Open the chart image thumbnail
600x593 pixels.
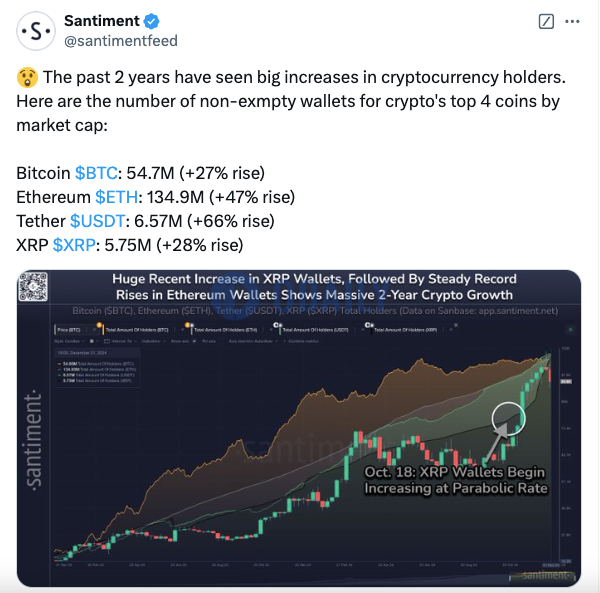[299, 428]
